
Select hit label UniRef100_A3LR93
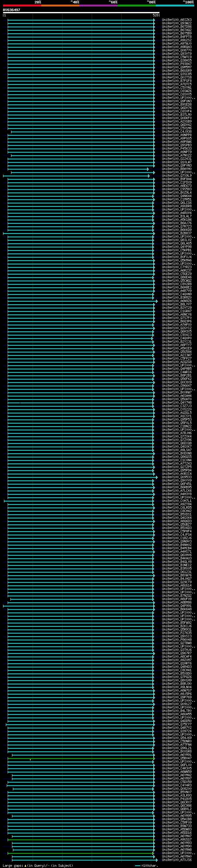tap(177, 795)
